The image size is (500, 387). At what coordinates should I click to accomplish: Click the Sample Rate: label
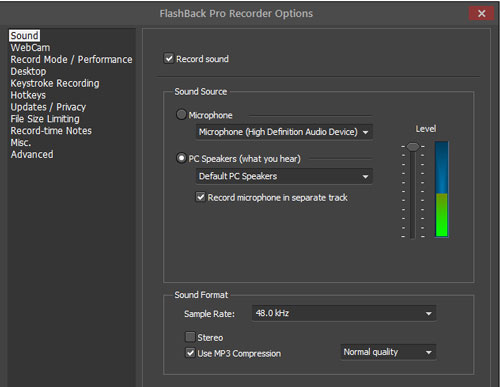click(x=209, y=314)
